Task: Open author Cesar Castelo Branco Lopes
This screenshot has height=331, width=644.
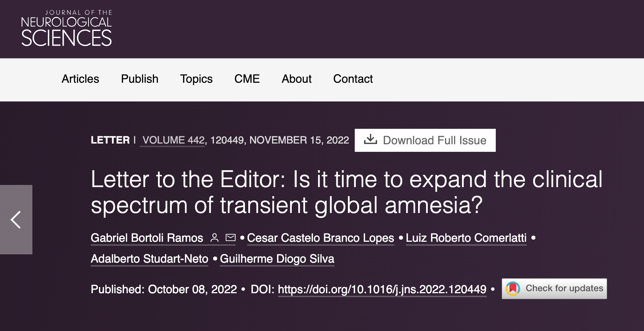Action: point(321,238)
